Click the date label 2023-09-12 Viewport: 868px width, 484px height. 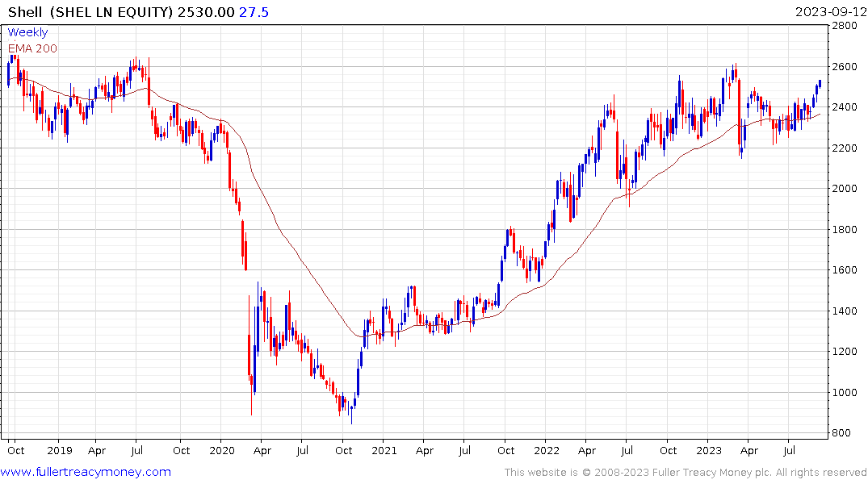tap(831, 12)
